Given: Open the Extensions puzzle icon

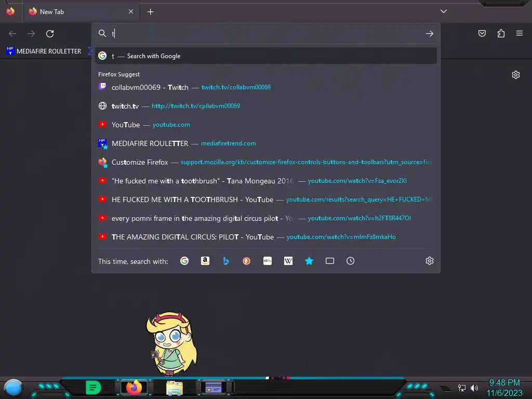Looking at the screenshot, I should (501, 33).
